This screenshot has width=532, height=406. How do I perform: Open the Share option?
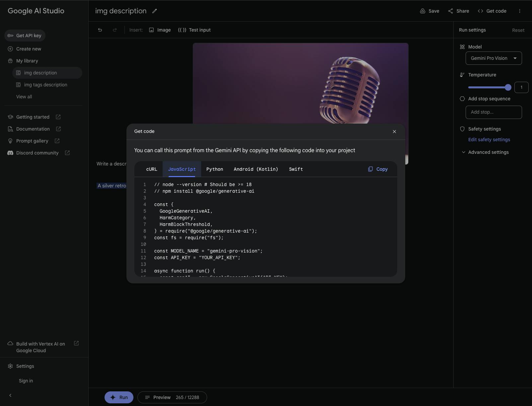tap(458, 11)
